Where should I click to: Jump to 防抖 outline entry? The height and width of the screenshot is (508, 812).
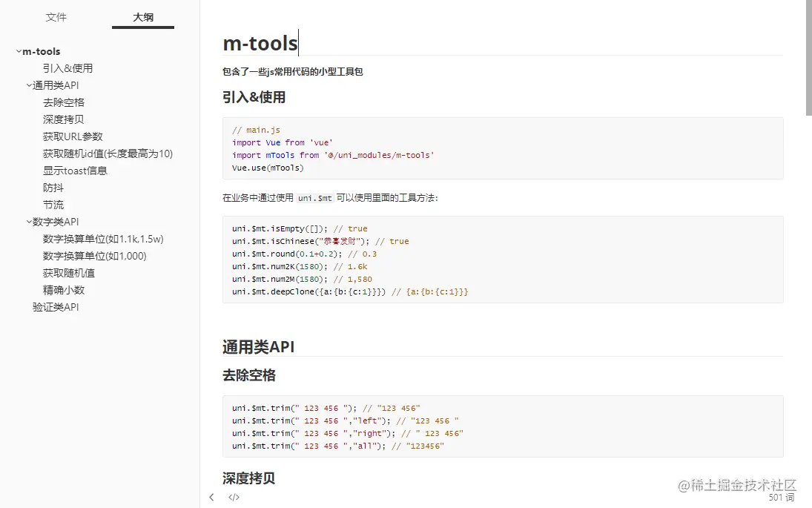pos(53,188)
